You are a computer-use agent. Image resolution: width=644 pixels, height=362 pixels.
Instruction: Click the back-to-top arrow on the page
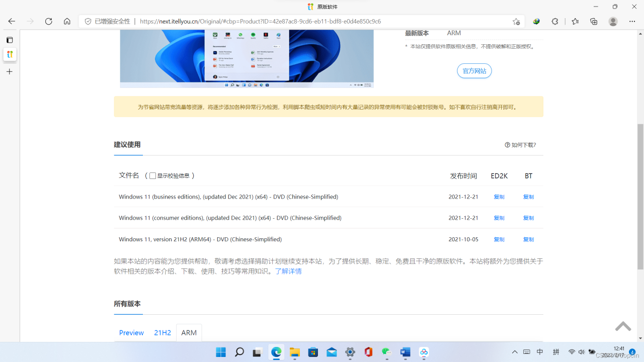click(623, 326)
